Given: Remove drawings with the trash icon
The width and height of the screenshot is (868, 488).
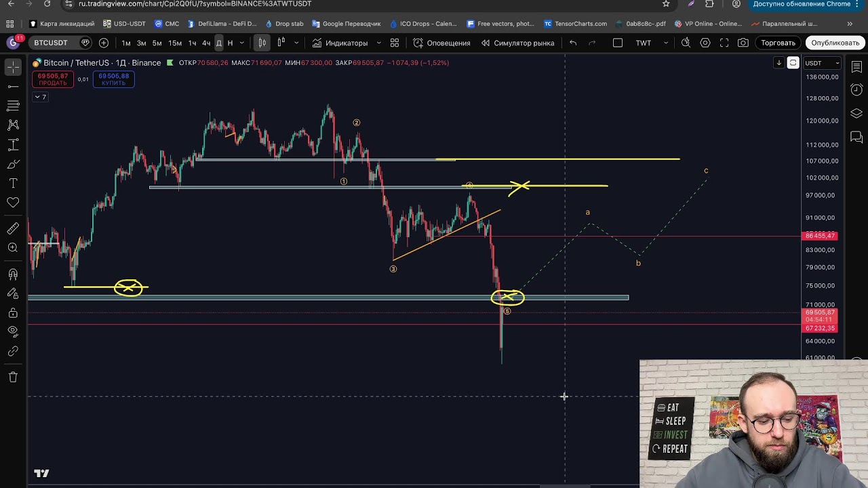Looking at the screenshot, I should click(13, 377).
